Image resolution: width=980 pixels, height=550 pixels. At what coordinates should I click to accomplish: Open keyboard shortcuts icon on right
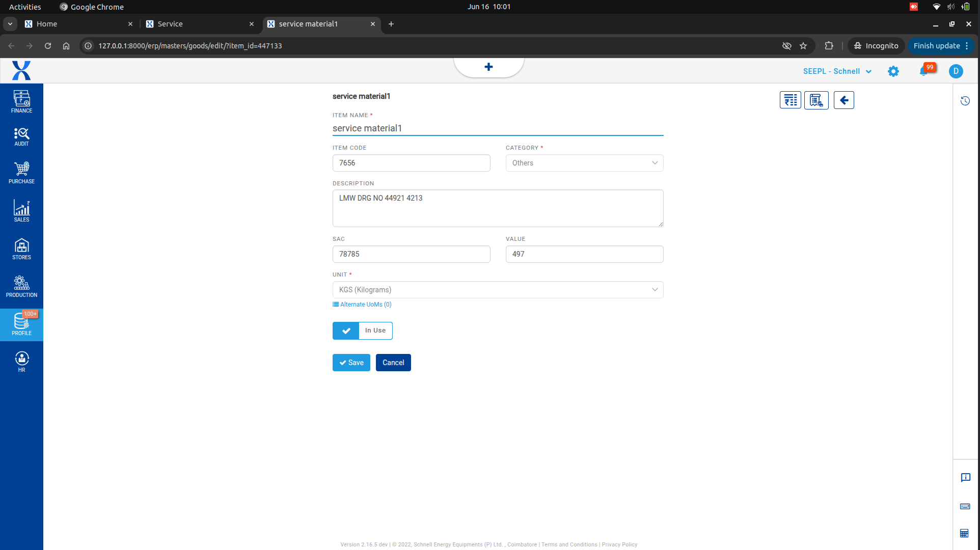pyautogui.click(x=965, y=506)
